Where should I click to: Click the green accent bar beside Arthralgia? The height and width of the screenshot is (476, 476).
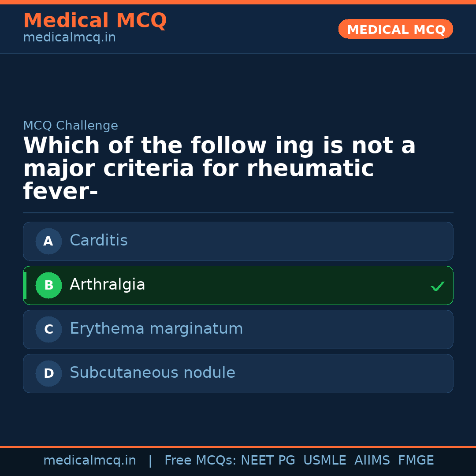pos(25,285)
